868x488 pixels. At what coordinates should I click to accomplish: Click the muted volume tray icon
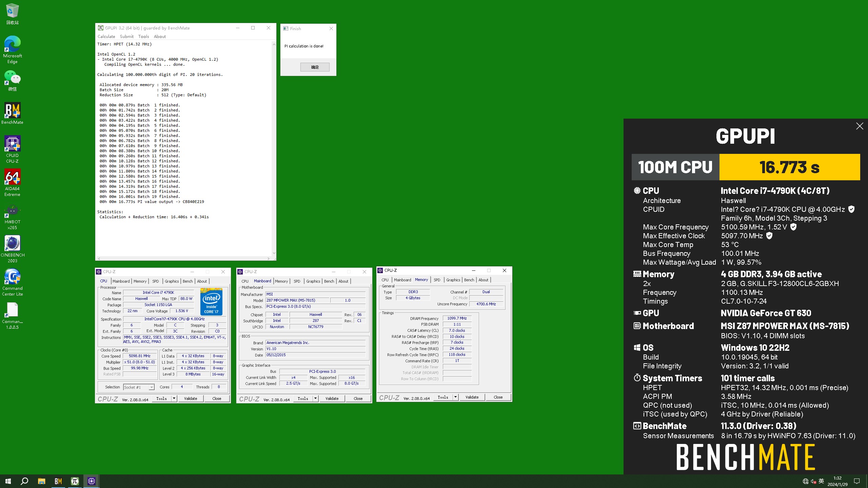pos(813,481)
